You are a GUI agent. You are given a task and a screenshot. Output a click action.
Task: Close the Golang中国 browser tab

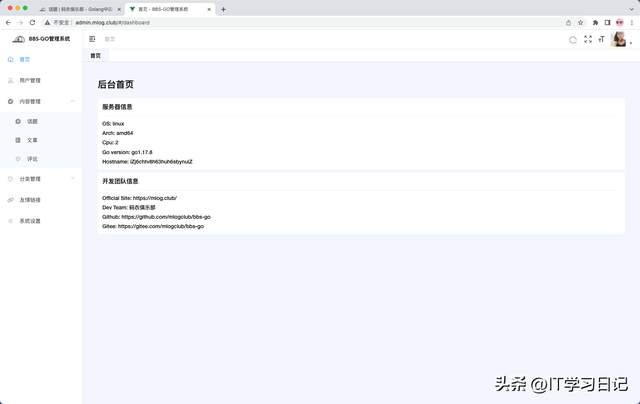[119, 9]
